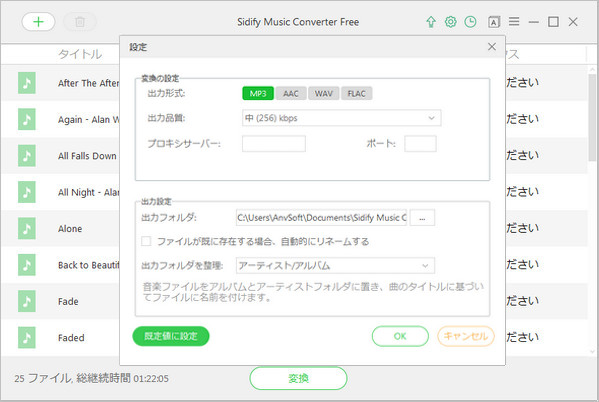Image resolution: width=599 pixels, height=402 pixels.
Task: Click the タイトル column header
Action: pyautogui.click(x=80, y=54)
